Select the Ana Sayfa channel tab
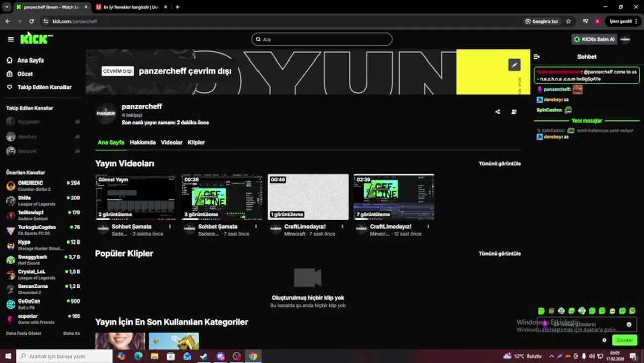The width and height of the screenshot is (644, 363). (111, 142)
